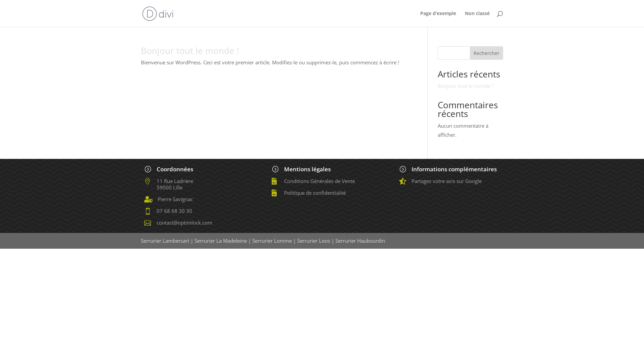Click the arrow circle beside Coordonnées
The height and width of the screenshot is (362, 644).
point(148,169)
